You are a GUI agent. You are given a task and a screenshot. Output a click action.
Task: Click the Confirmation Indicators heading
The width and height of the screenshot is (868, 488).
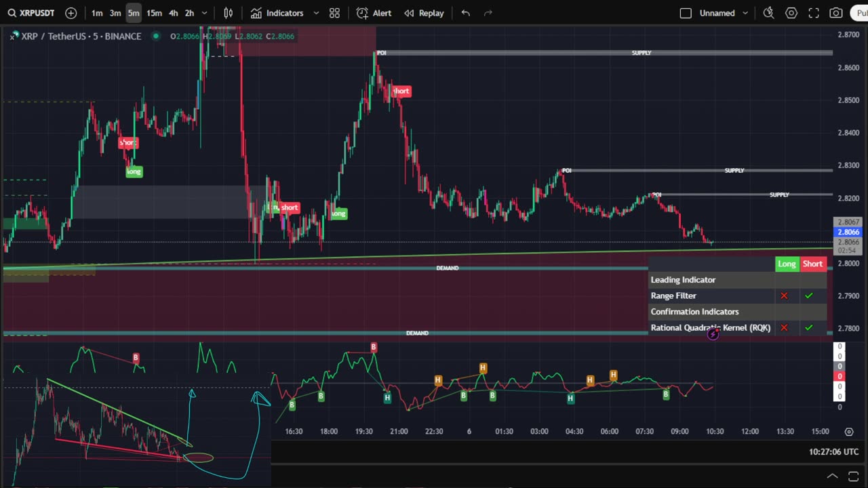click(694, 312)
